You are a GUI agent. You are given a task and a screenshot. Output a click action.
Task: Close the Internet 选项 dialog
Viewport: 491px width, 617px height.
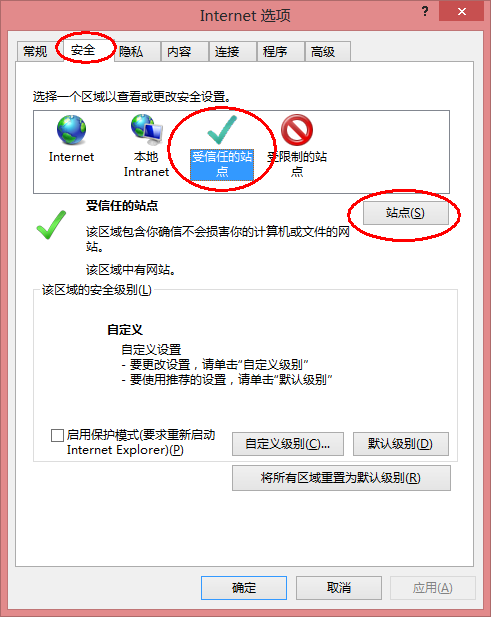pos(461,11)
